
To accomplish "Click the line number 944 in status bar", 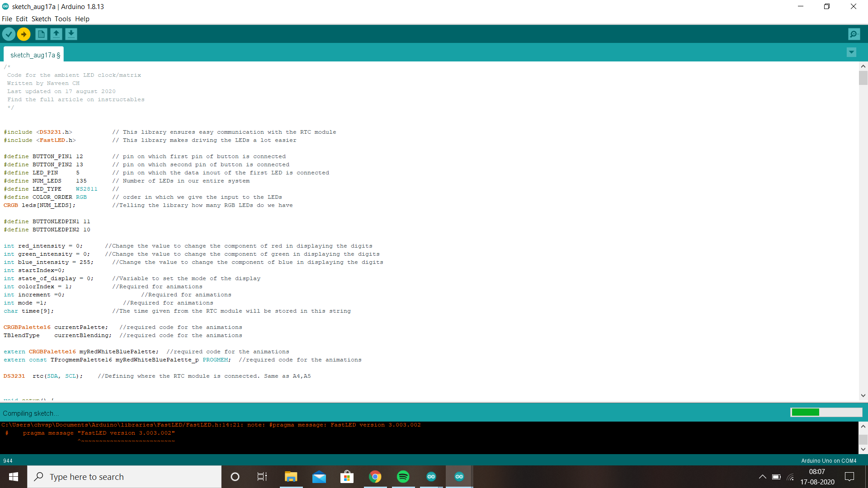I will (x=8, y=461).
